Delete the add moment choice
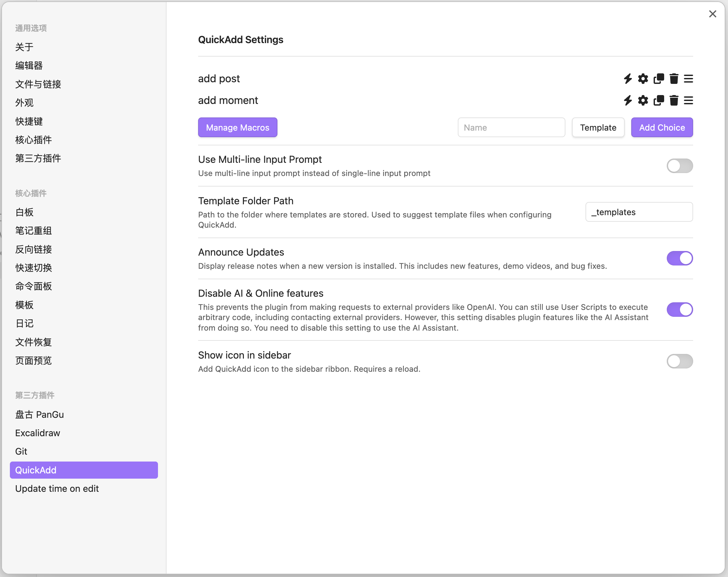This screenshot has width=728, height=577. tap(674, 100)
